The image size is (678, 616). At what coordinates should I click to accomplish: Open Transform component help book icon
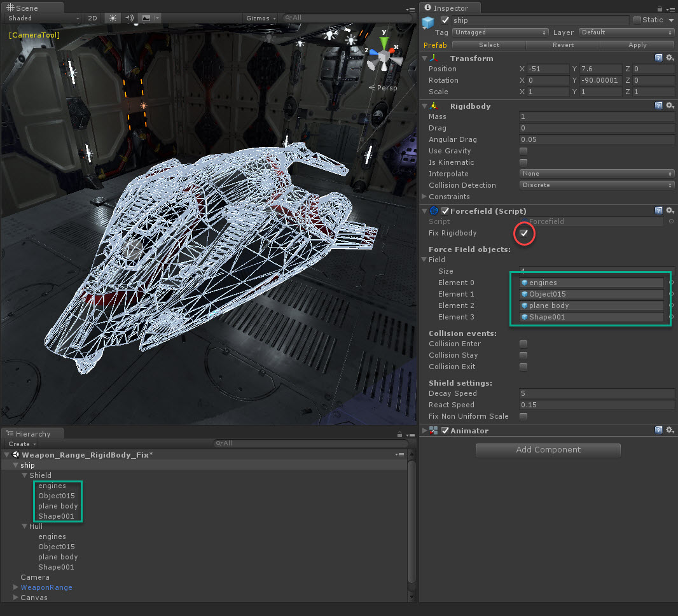(658, 58)
